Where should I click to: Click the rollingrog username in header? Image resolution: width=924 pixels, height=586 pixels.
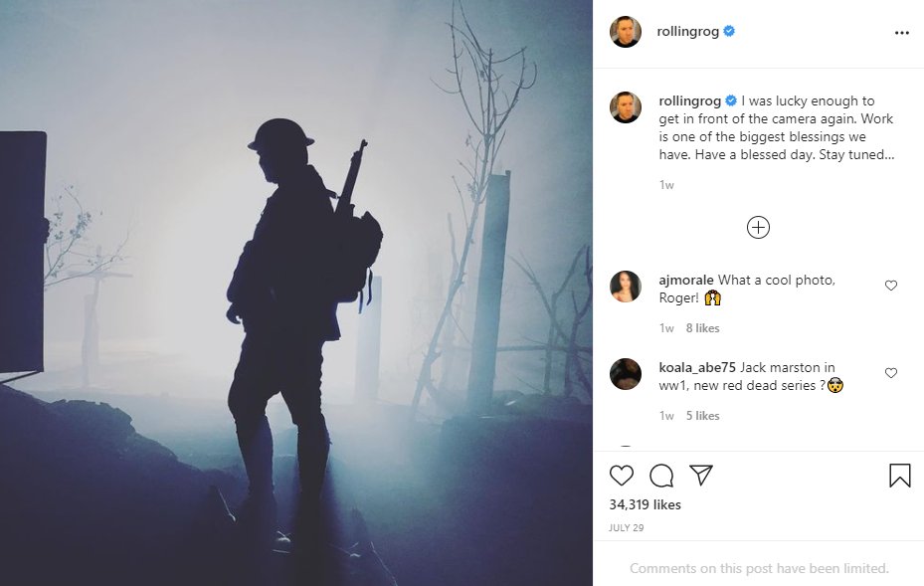687,31
